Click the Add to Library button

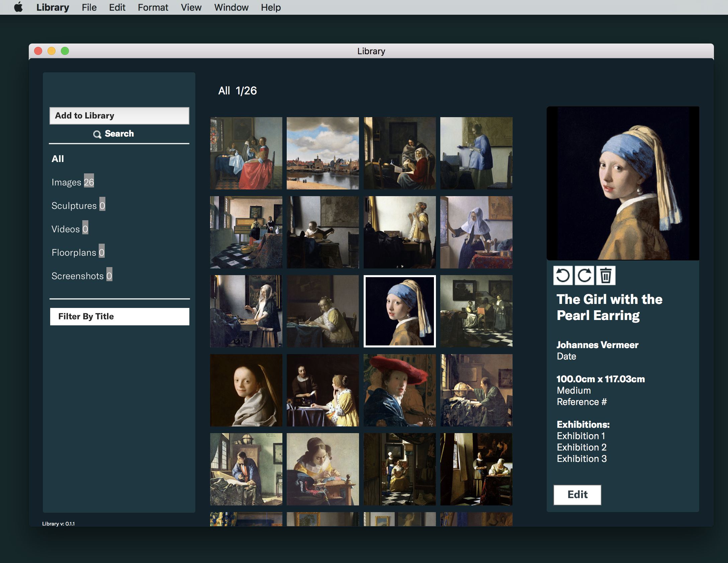tap(119, 115)
